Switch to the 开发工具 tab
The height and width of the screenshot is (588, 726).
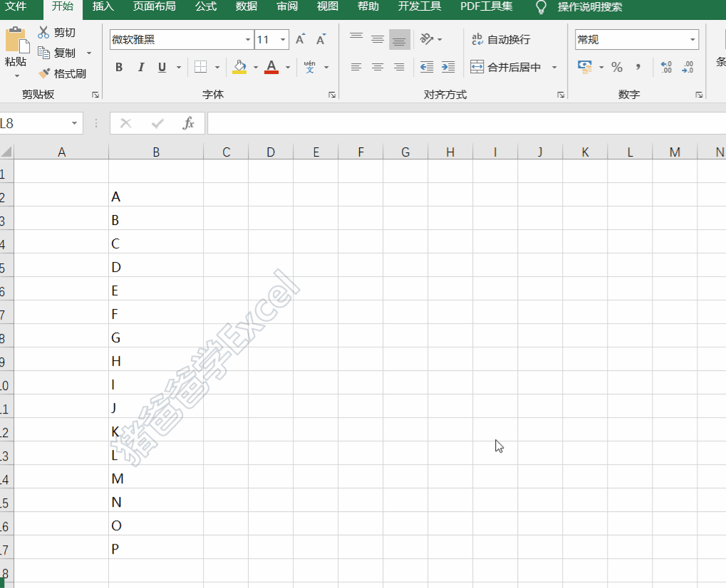coord(420,6)
